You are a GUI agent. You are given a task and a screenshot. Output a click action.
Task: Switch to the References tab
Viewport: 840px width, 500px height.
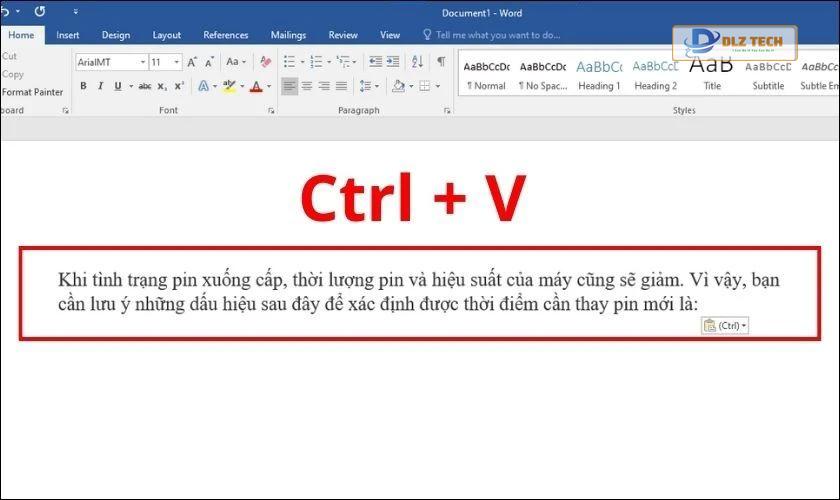(x=226, y=35)
